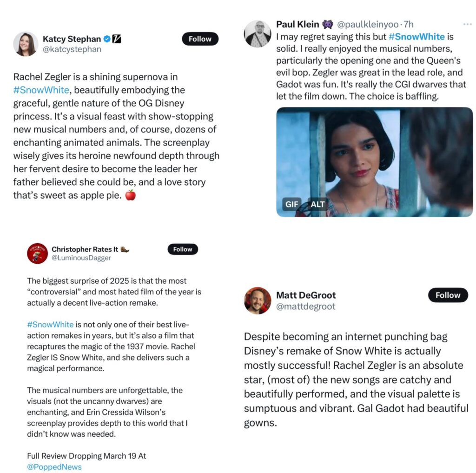The height and width of the screenshot is (473, 476).
Task: Open Matt DeGroot's profile picture
Action: click(x=258, y=300)
